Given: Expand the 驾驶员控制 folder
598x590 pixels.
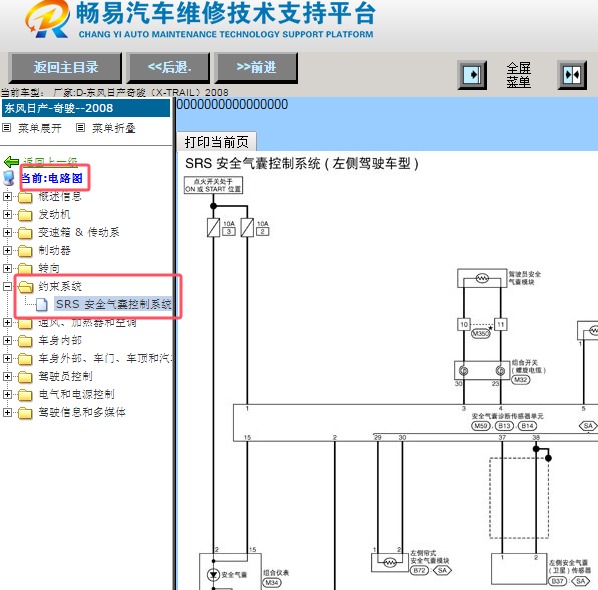Looking at the screenshot, I should (x=7, y=376).
